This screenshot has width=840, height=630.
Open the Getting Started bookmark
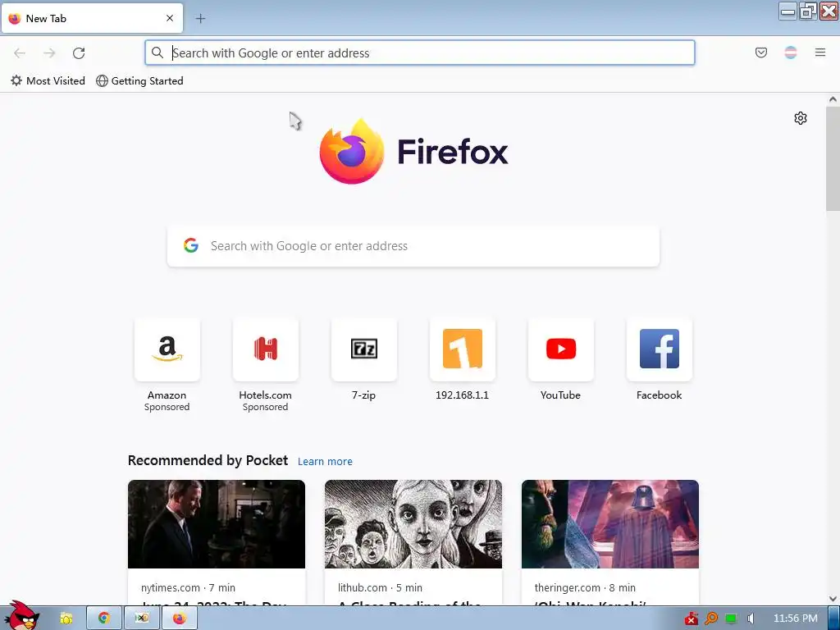[139, 81]
